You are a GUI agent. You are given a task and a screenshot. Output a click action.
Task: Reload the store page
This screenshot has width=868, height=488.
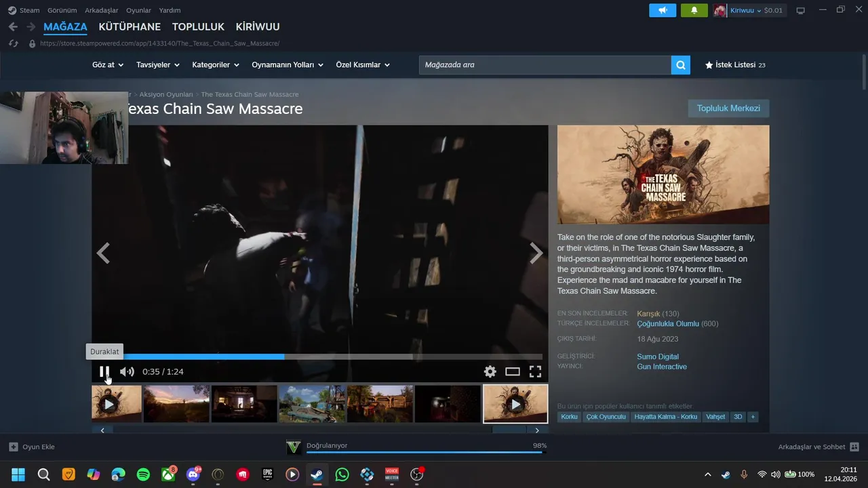pyautogui.click(x=13, y=43)
